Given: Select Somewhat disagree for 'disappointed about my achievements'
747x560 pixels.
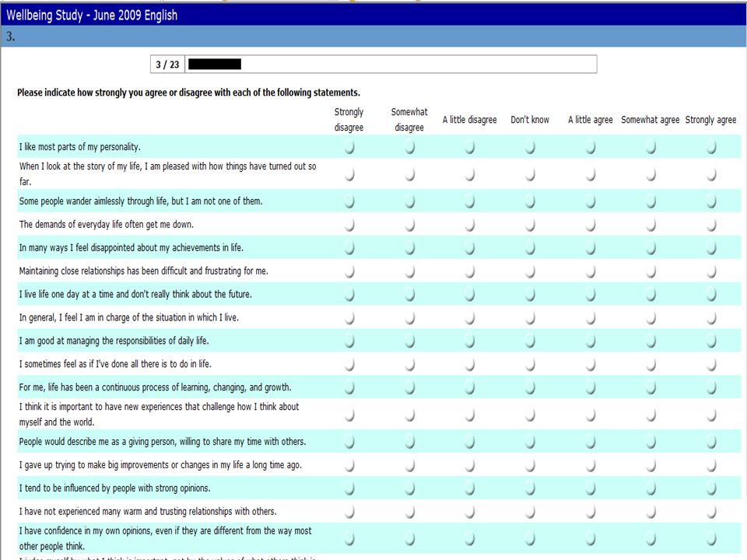Looking at the screenshot, I should coord(410,247).
